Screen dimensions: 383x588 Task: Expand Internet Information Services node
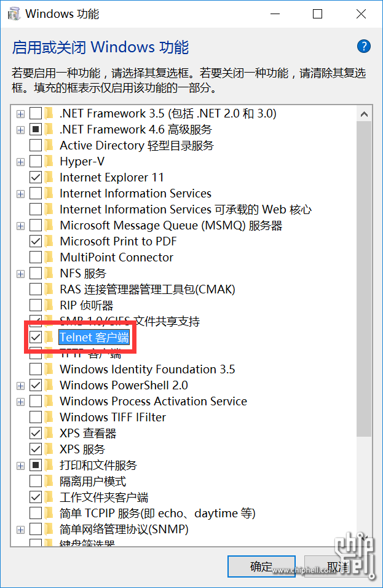pyautogui.click(x=21, y=194)
